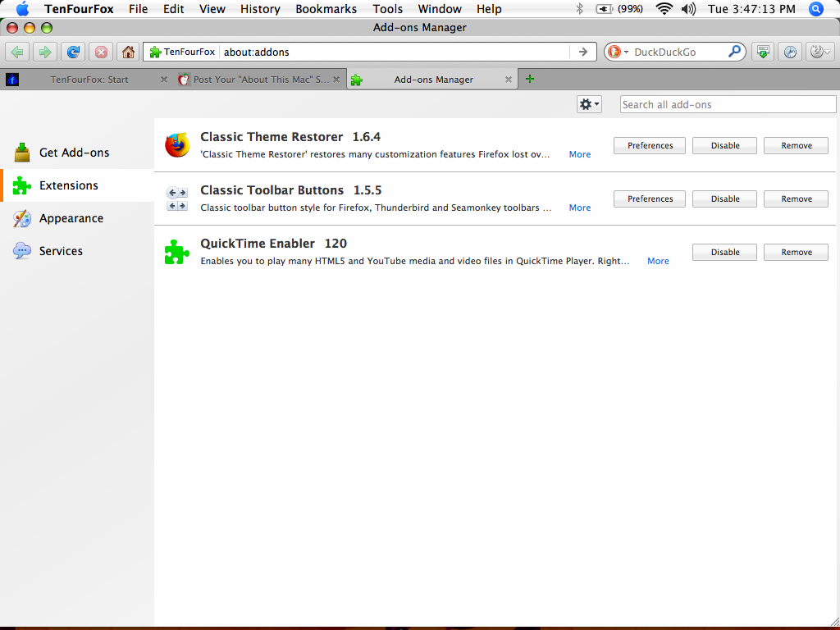Screen dimensions: 840x630
Task: Disable the Classic Theme Restorer extension
Action: 725,145
